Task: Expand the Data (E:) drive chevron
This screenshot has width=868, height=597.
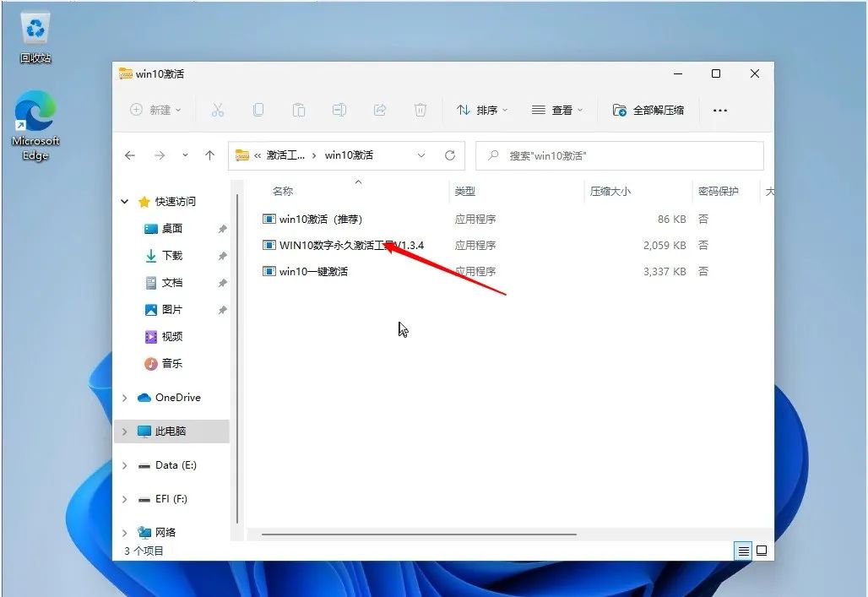Action: pos(125,466)
